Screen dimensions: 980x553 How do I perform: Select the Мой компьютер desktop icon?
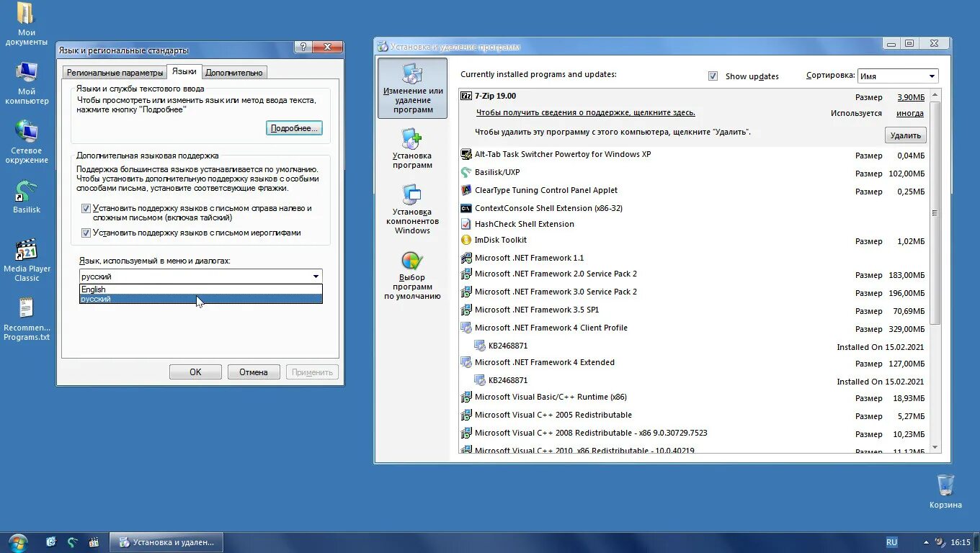click(27, 84)
